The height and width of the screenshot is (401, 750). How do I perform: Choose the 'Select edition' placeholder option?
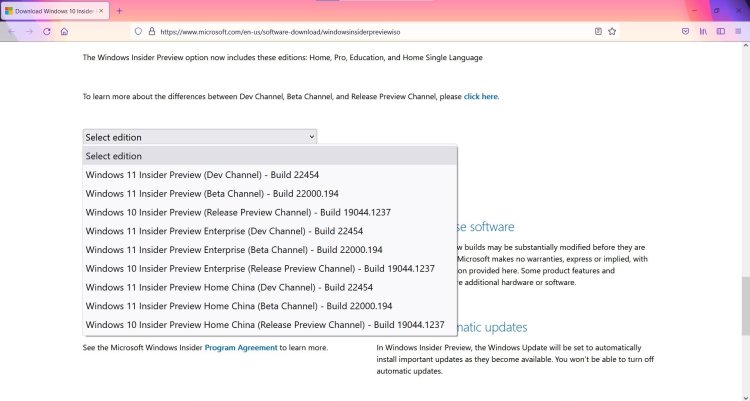pyautogui.click(x=270, y=156)
